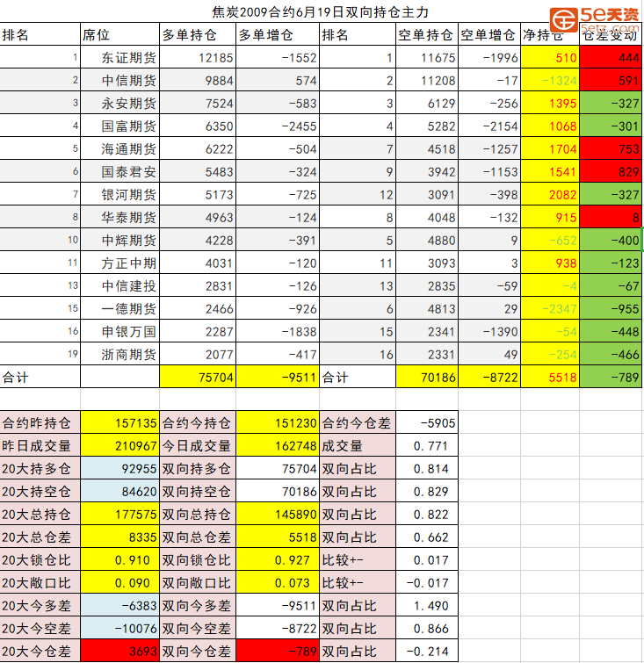Select value 157135
Screen dimensions: 644x663
pyautogui.click(x=119, y=422)
